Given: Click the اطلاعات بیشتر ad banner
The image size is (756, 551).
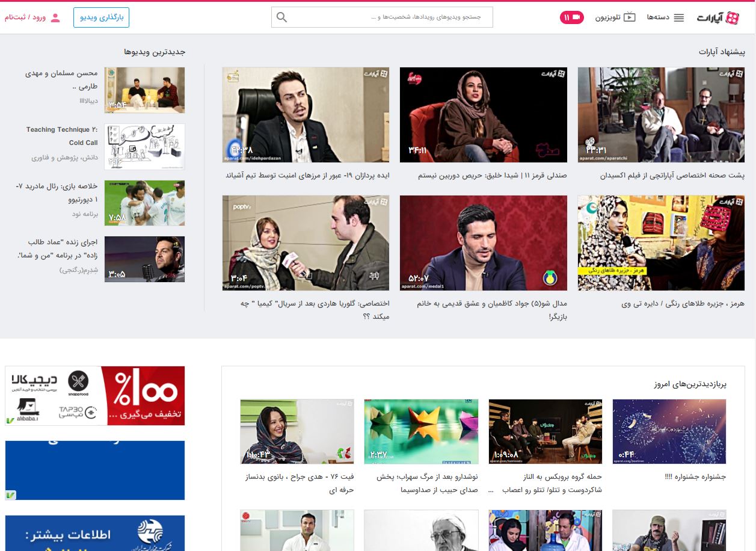Looking at the screenshot, I should pyautogui.click(x=95, y=533).
